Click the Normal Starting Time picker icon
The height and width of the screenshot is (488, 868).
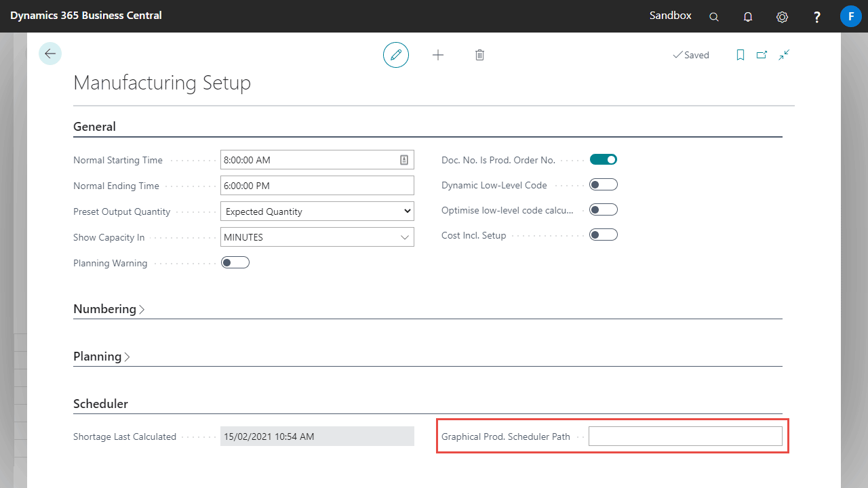(404, 160)
